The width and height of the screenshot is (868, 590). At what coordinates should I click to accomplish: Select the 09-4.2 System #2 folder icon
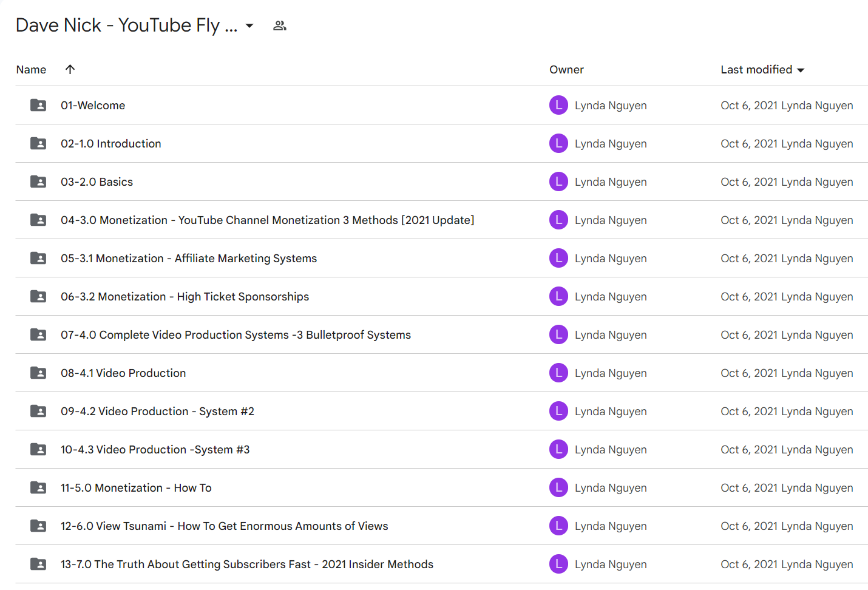[x=38, y=411]
